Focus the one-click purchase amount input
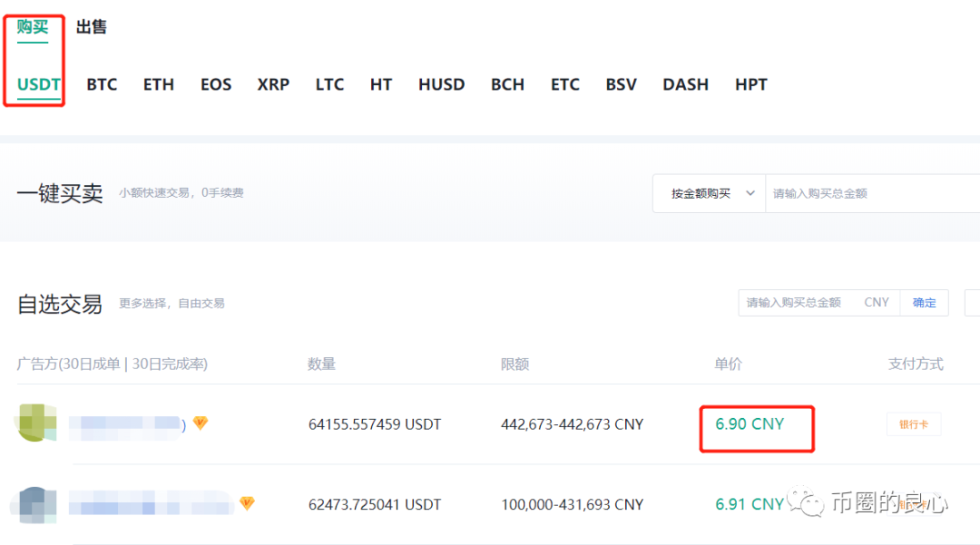 873,193
